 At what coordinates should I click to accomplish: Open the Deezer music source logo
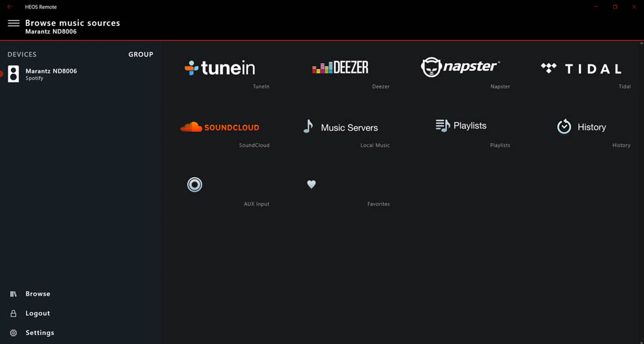coord(340,68)
